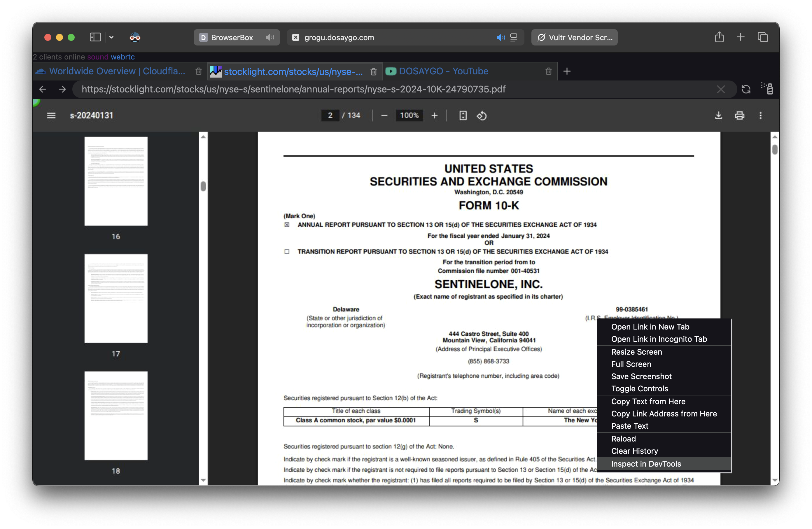Select Clear History menu item
Image resolution: width=812 pixels, height=529 pixels.
click(x=664, y=451)
